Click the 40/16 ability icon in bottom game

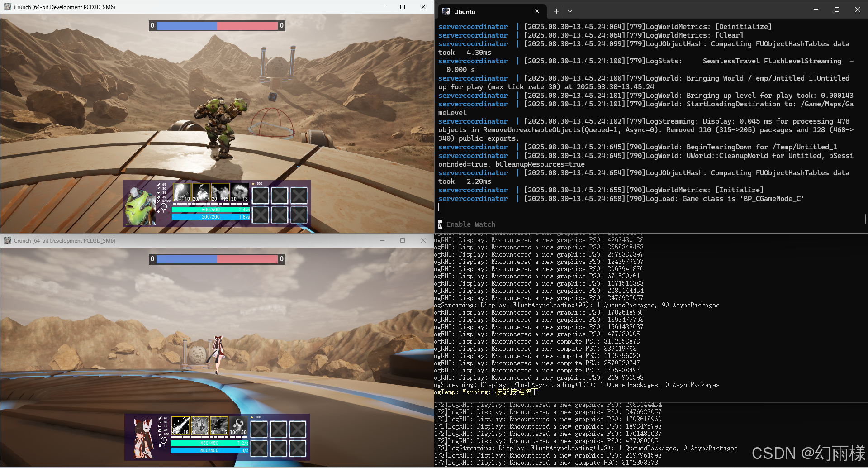199,425
